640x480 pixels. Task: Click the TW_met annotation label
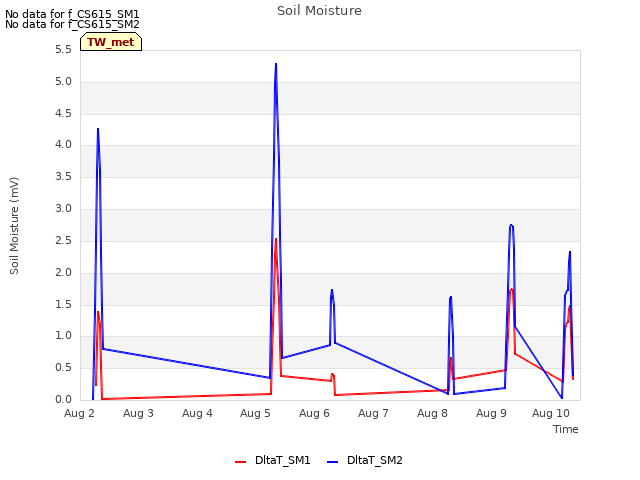(111, 42)
